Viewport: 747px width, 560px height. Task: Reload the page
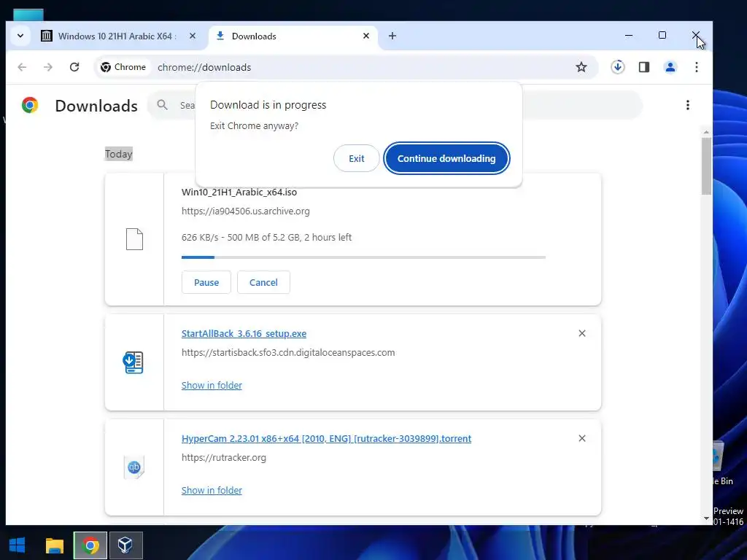[x=74, y=67]
